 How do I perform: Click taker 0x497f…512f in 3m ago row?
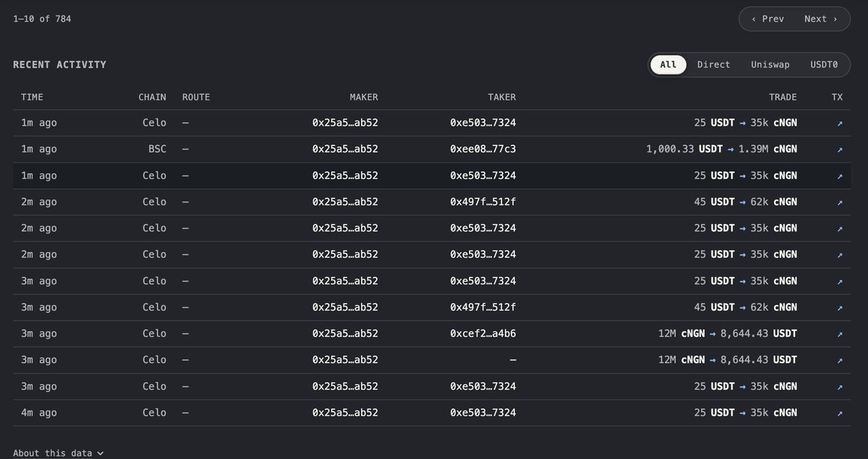coord(482,307)
